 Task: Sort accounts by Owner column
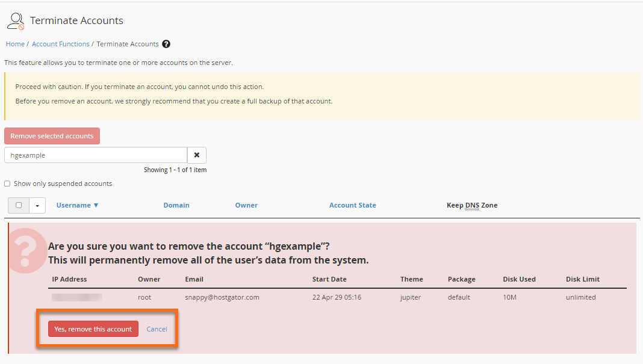pyautogui.click(x=246, y=205)
